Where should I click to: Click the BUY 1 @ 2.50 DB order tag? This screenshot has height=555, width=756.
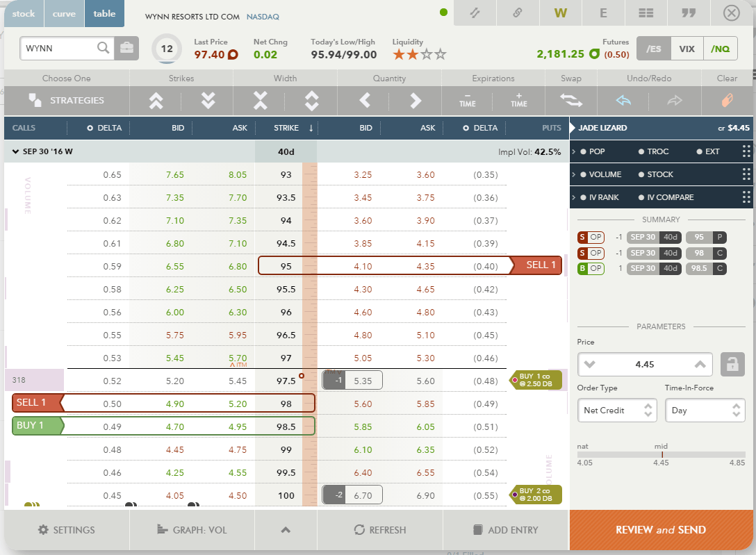point(536,380)
